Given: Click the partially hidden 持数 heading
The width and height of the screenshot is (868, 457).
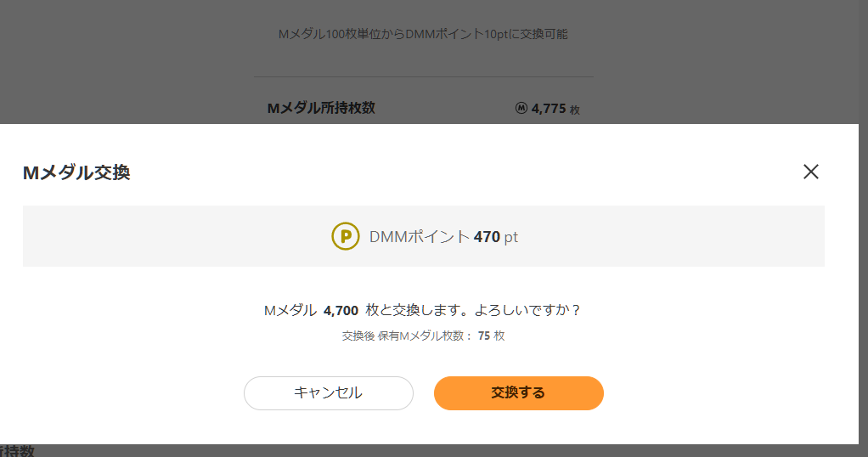Looking at the screenshot, I should pyautogui.click(x=16, y=451).
